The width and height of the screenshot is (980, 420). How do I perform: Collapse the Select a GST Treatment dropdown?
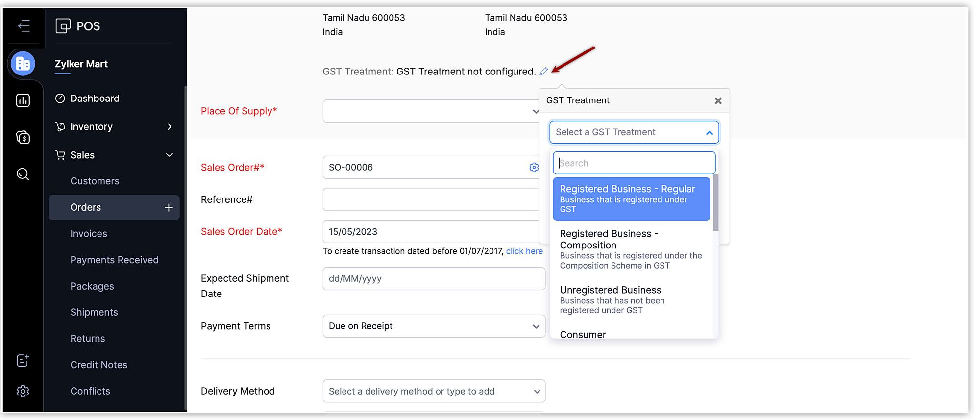pos(709,132)
